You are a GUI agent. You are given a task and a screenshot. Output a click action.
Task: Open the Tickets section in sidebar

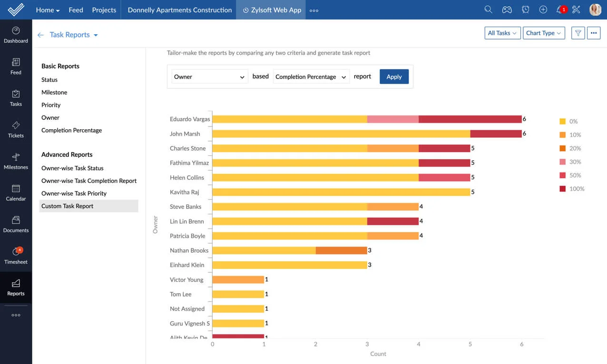point(16,129)
